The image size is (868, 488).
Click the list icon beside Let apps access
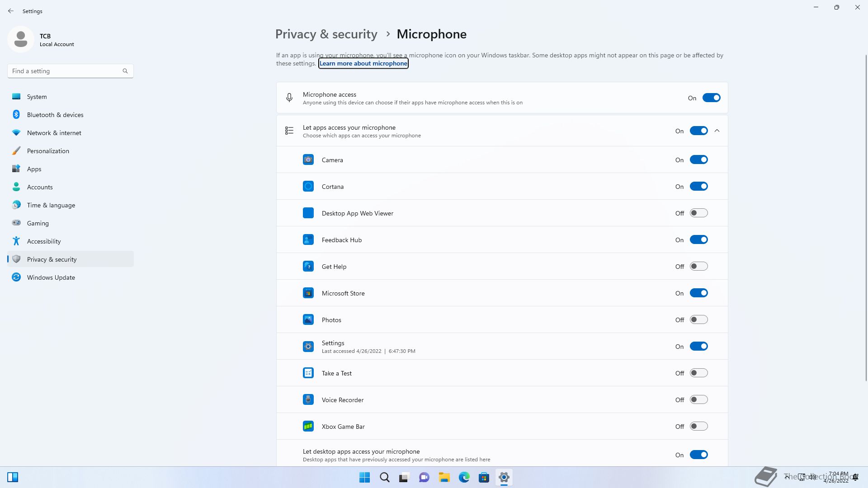(289, 131)
